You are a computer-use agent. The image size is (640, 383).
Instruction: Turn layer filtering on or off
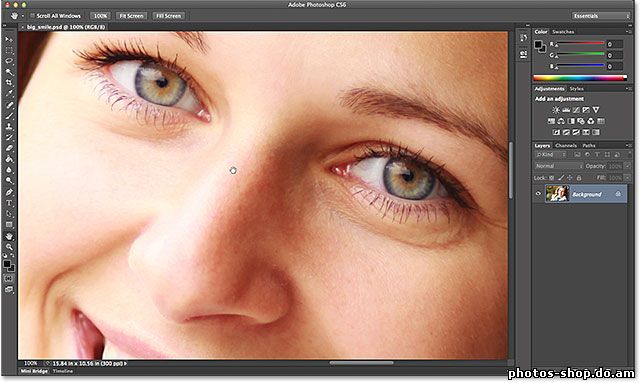629,155
